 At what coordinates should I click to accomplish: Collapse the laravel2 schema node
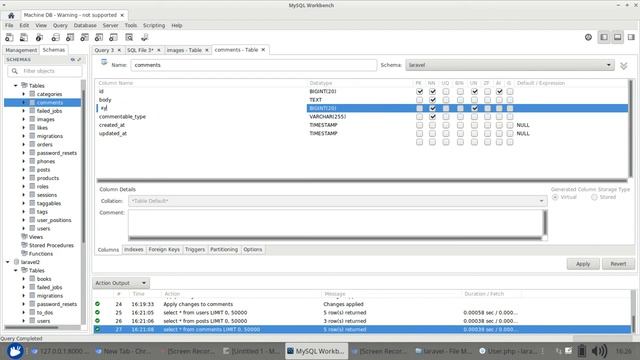point(8,262)
